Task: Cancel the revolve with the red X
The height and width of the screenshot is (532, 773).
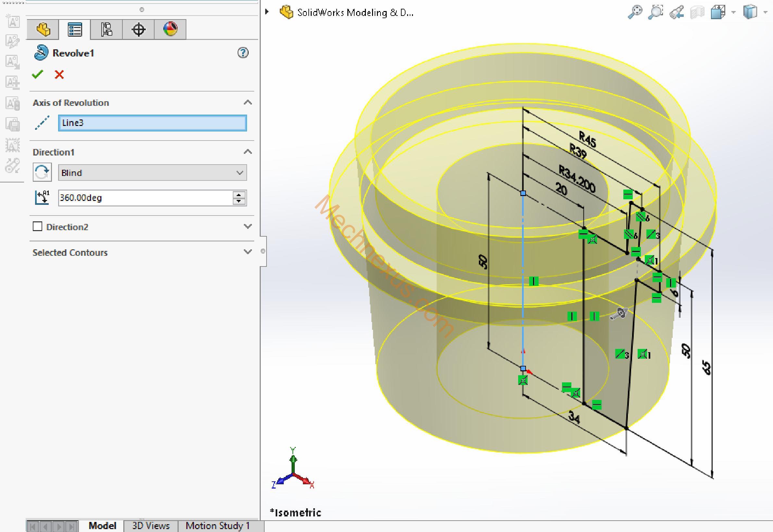Action: [x=59, y=74]
